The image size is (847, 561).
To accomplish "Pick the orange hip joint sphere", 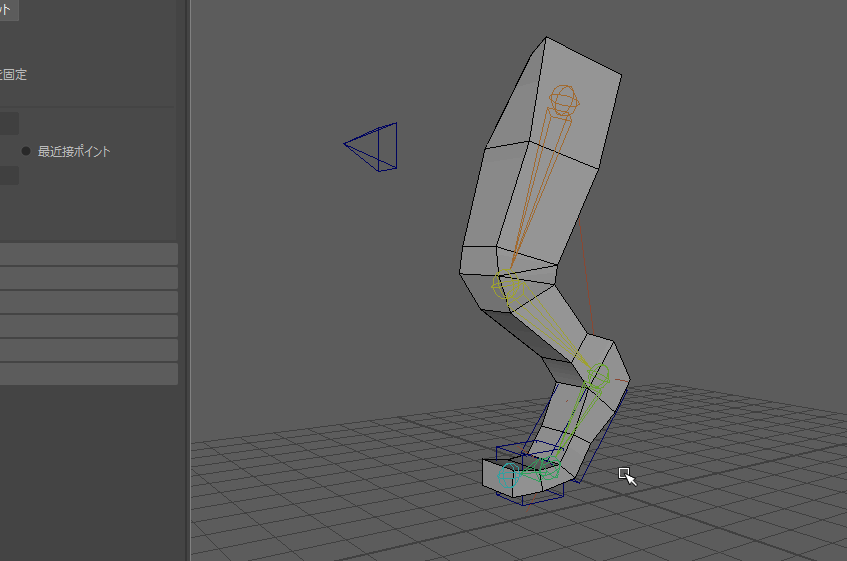I will pyautogui.click(x=564, y=100).
